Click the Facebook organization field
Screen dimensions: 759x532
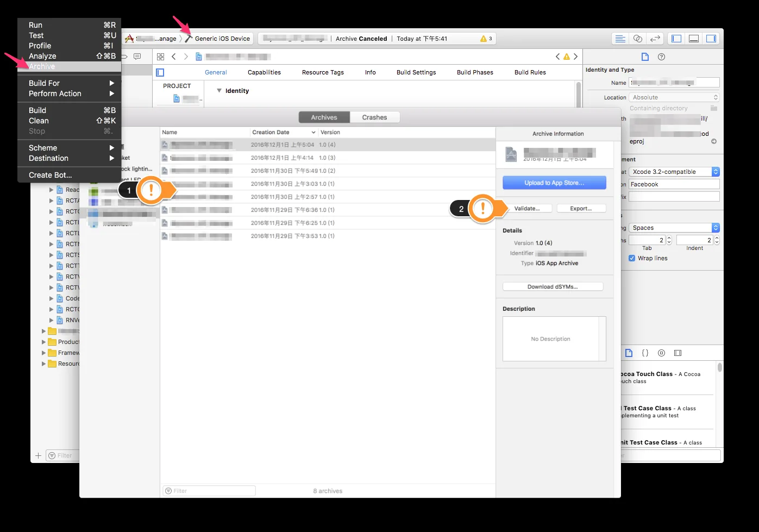(x=674, y=184)
